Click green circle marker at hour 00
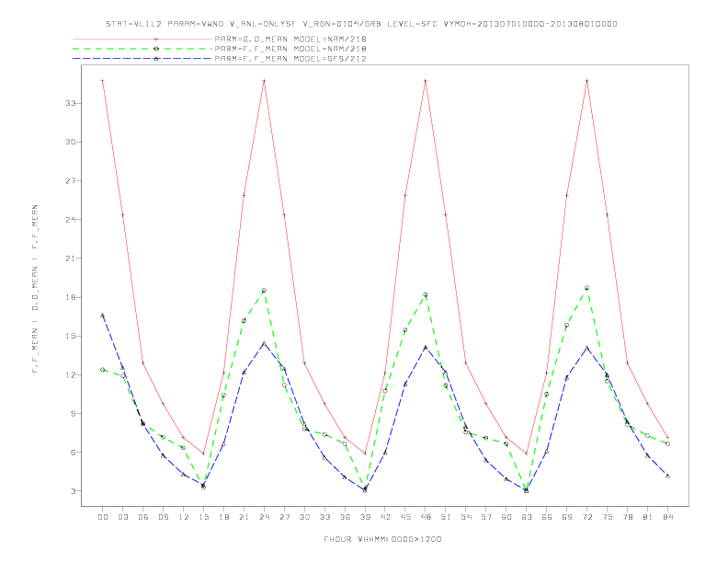 coord(103,370)
